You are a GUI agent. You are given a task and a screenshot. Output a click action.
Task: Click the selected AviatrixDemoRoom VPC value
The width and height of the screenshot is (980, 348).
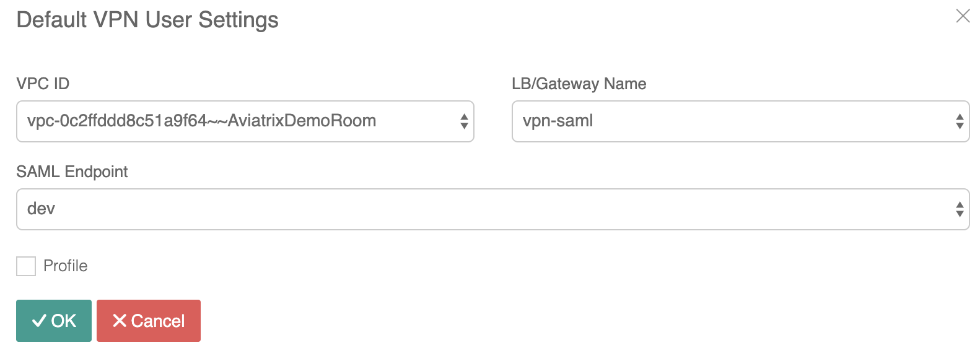[x=201, y=121]
